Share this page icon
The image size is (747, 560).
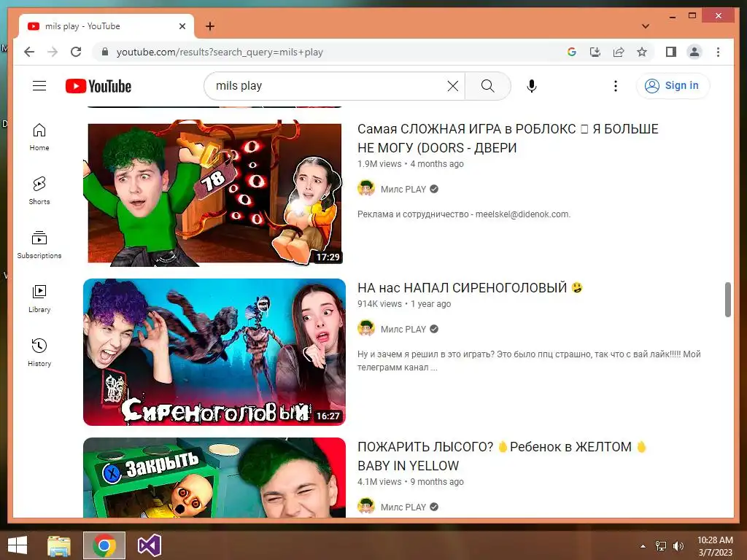tap(619, 52)
